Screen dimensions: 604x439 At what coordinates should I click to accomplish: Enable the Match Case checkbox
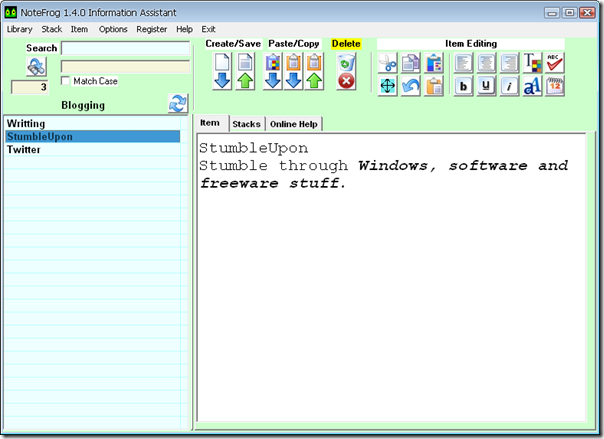pyautogui.click(x=65, y=80)
